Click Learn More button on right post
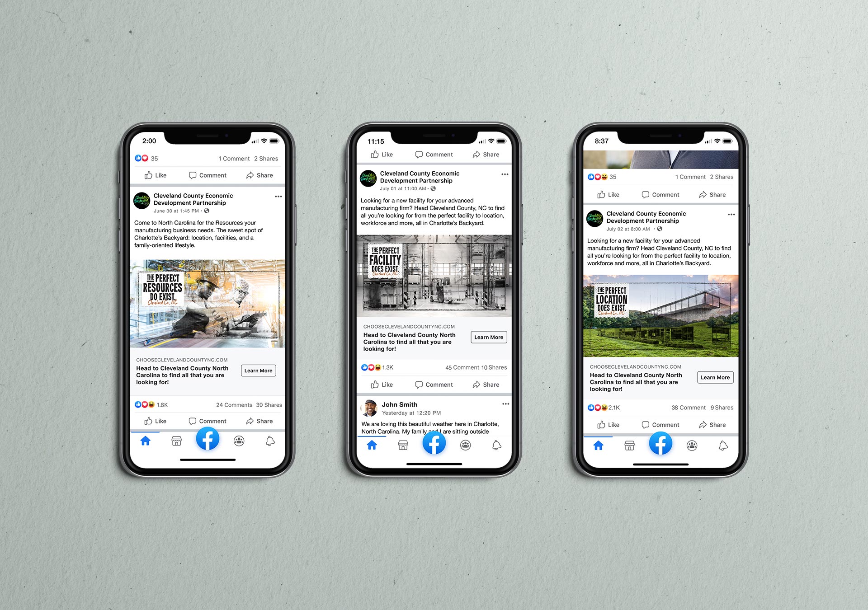The height and width of the screenshot is (610, 868). pos(715,378)
